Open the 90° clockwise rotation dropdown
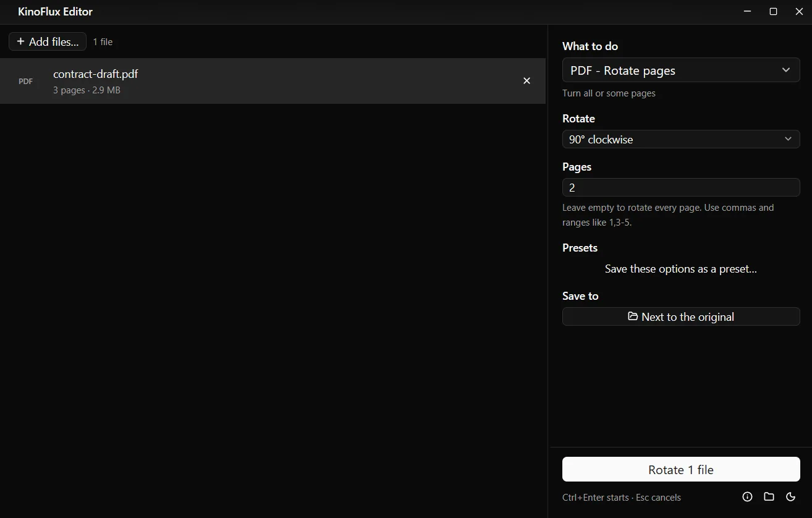Viewport: 812px width, 518px height. click(681, 139)
